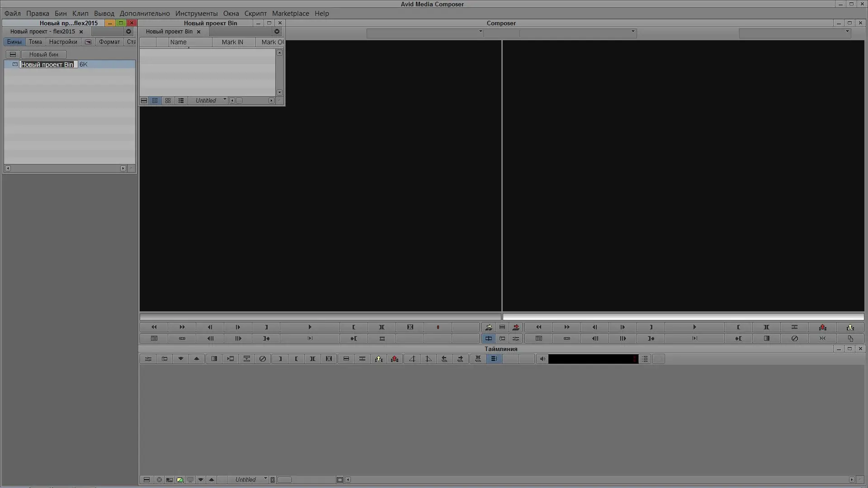The width and height of the screenshot is (868, 488).
Task: Click the Новый бин button
Action: pyautogui.click(x=43, y=54)
